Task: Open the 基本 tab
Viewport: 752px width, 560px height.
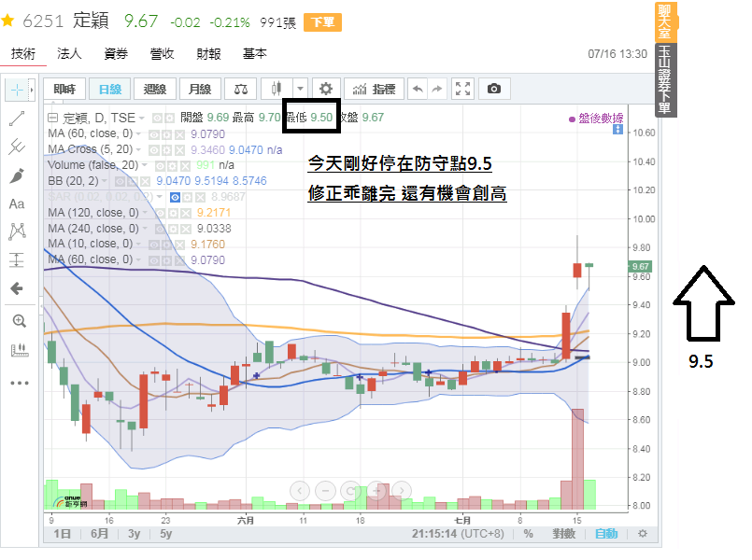Action: pyautogui.click(x=254, y=53)
